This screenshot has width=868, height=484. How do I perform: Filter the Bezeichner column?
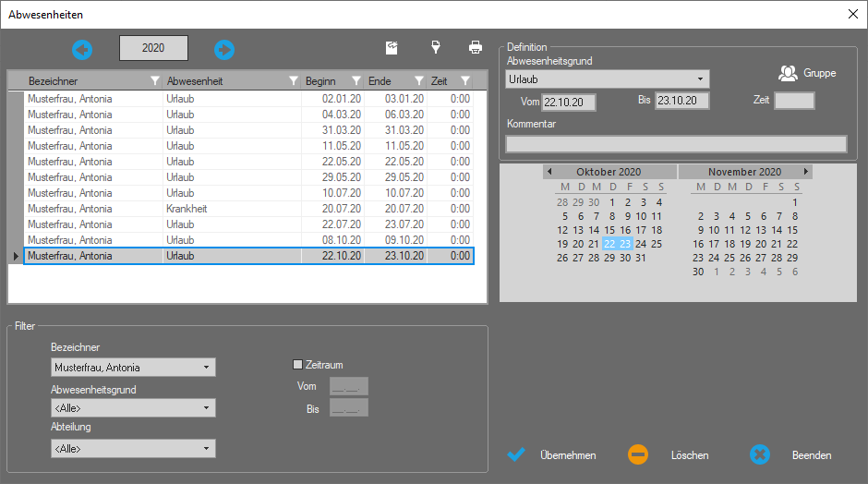click(155, 81)
